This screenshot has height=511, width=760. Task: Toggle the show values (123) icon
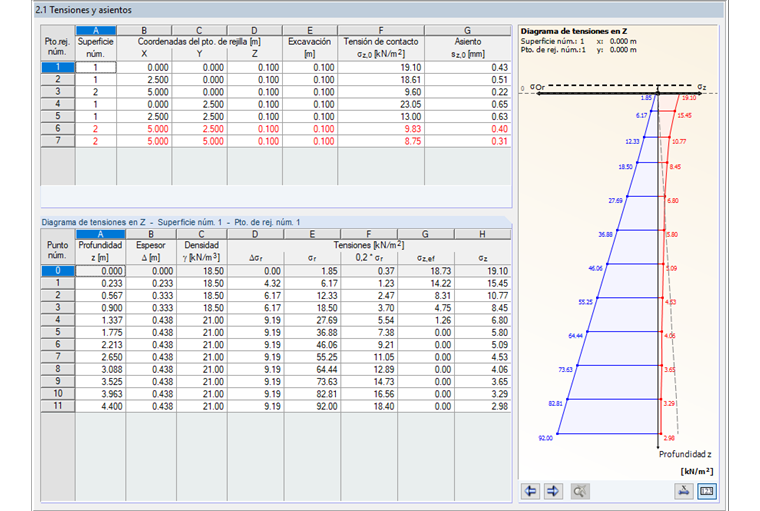coord(707,491)
